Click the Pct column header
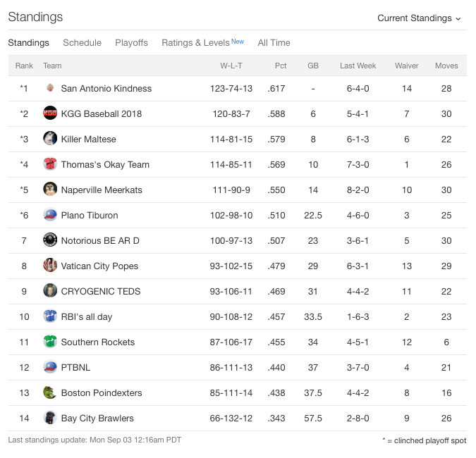 281,66
